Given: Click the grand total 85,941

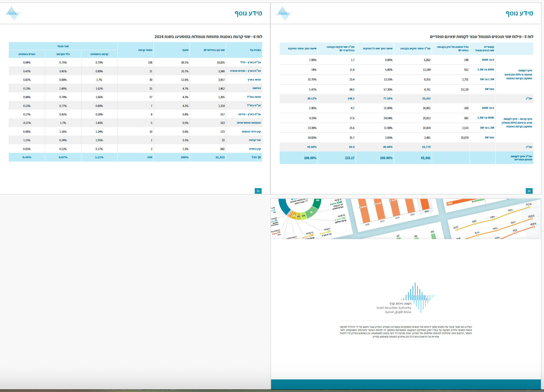Looking at the screenshot, I should pos(426,158).
